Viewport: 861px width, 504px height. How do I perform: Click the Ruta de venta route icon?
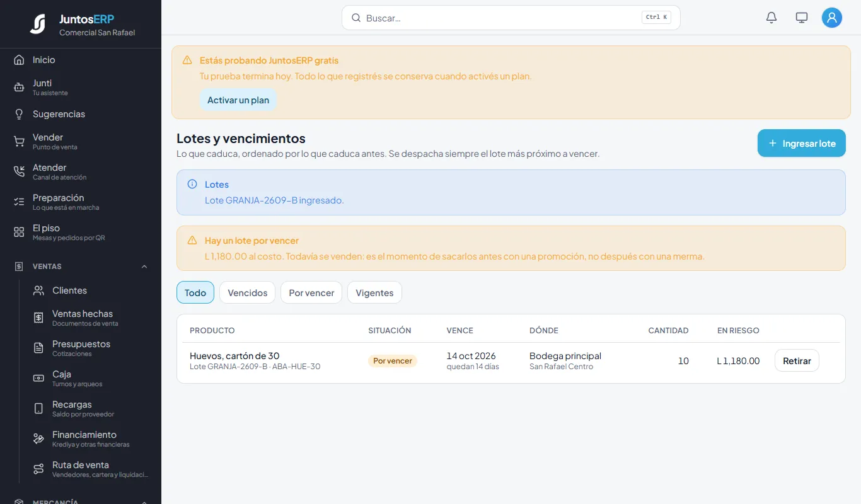(38, 469)
